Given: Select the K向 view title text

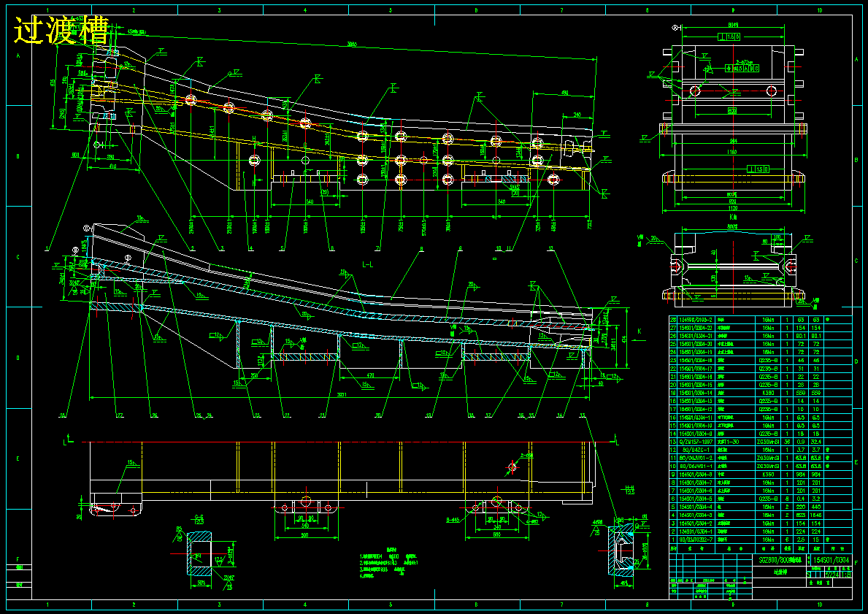Looking at the screenshot, I should point(732,218).
